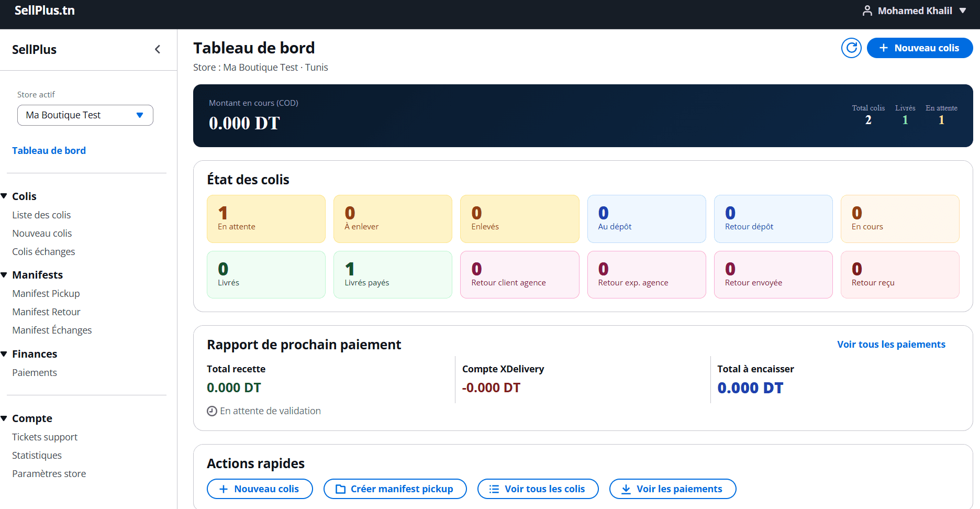
Task: Collapse the Manifests section triangle
Action: [4, 275]
